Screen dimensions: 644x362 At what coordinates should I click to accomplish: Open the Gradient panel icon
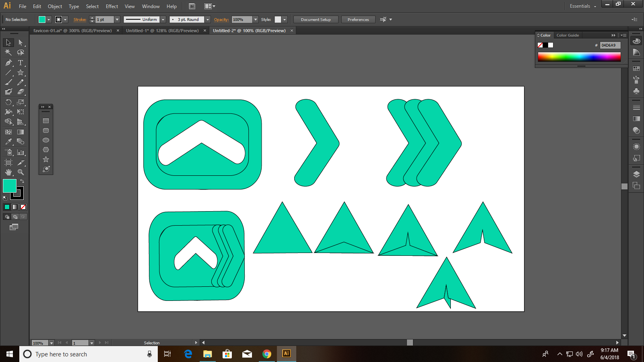tap(636, 119)
